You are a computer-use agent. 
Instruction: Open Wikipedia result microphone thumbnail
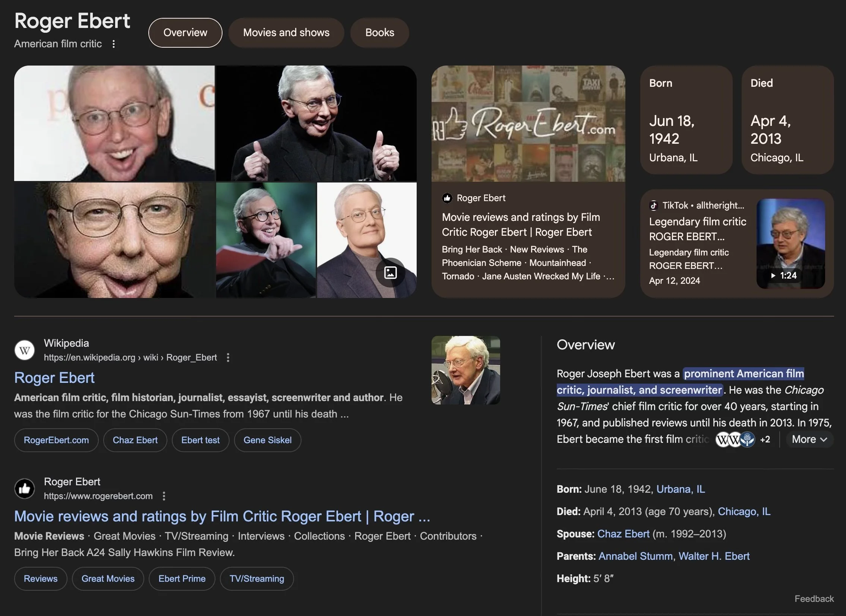point(465,370)
